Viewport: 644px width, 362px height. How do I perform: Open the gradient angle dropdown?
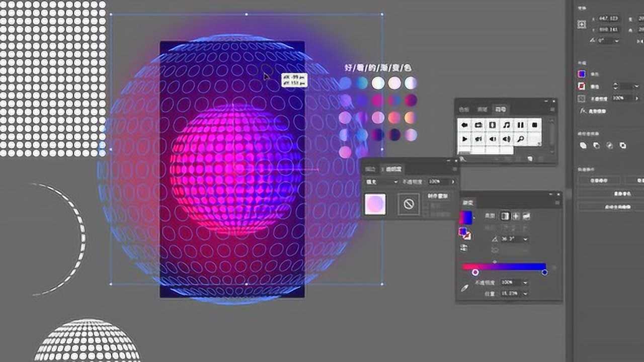526,239
